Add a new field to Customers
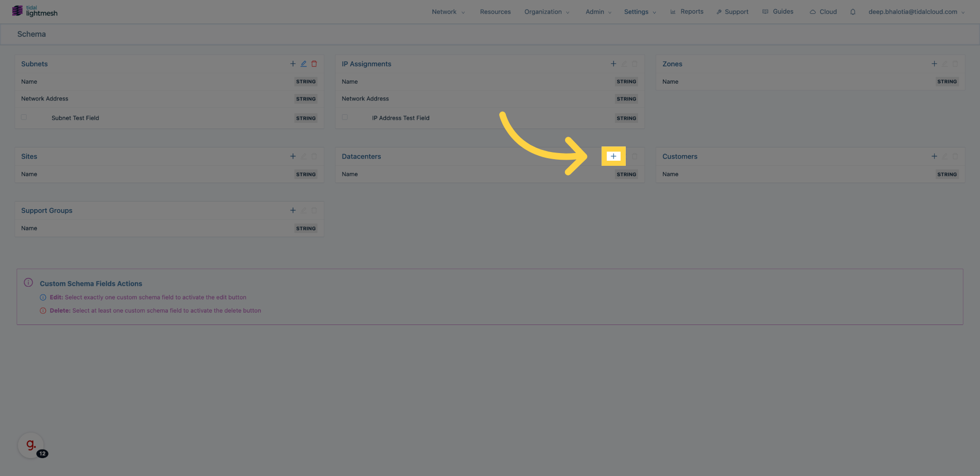 coord(934,156)
